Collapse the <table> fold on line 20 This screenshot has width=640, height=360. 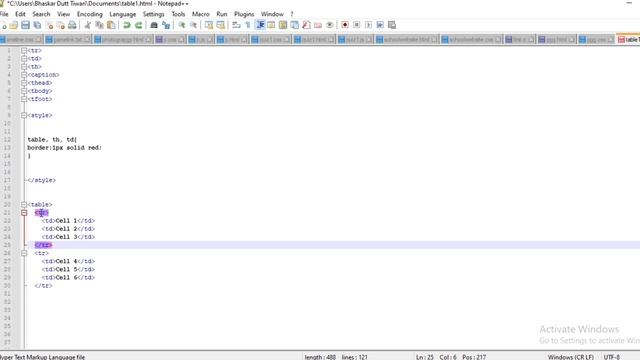pyautogui.click(x=24, y=204)
